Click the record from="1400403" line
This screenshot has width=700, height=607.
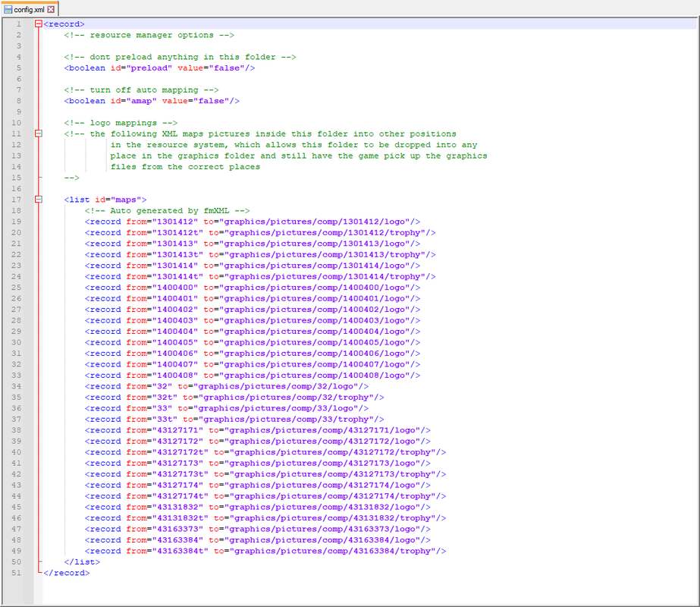click(x=253, y=320)
